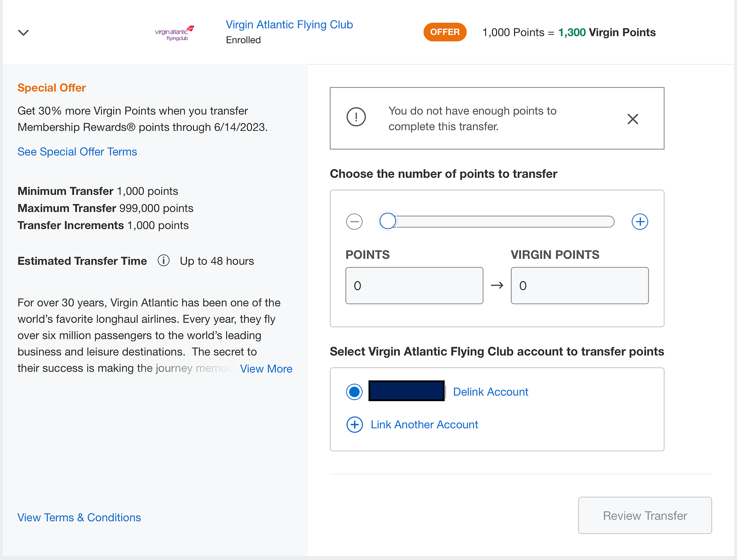Click the Estimated Transfer Time info icon
Image resolution: width=737 pixels, height=560 pixels.
click(x=164, y=261)
